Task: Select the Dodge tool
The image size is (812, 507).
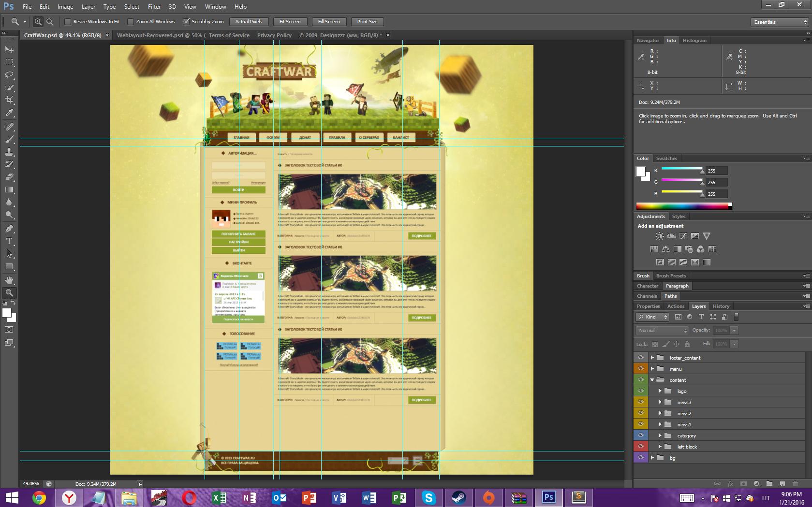Action: (9, 215)
